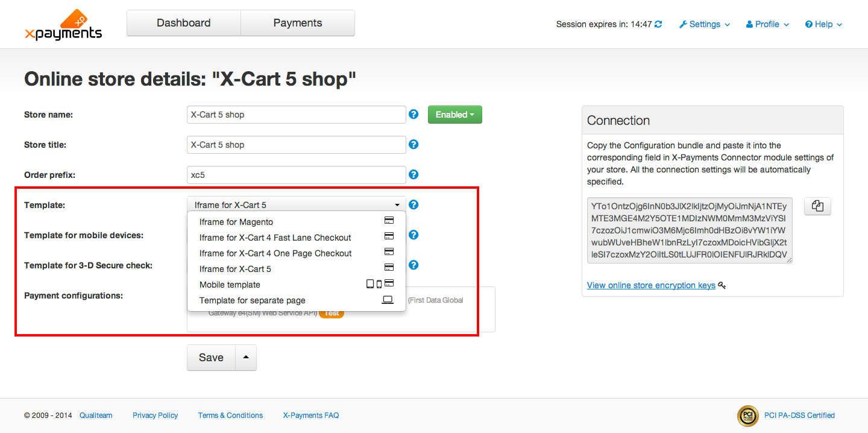Click the Save button

211,358
